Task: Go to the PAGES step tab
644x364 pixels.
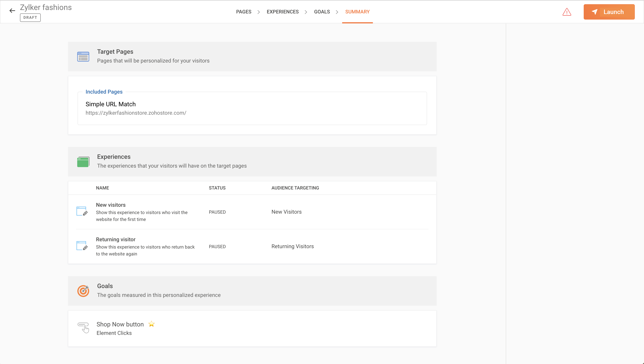Action: tap(243, 12)
